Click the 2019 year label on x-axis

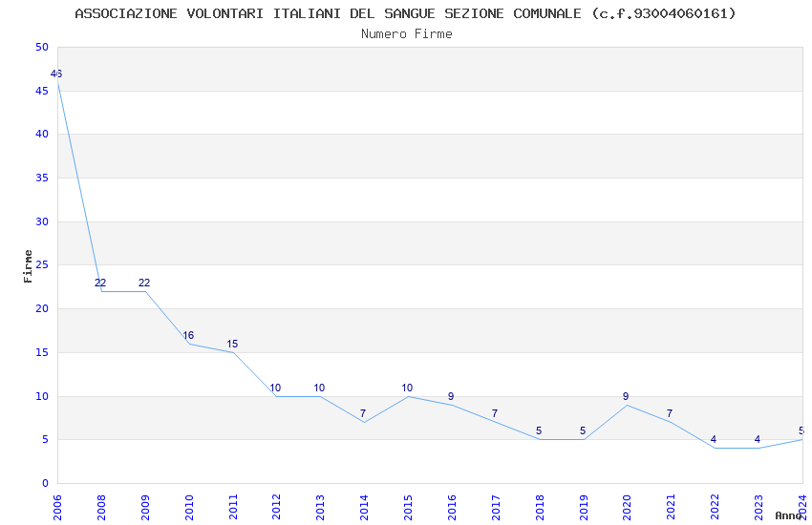[x=584, y=507]
